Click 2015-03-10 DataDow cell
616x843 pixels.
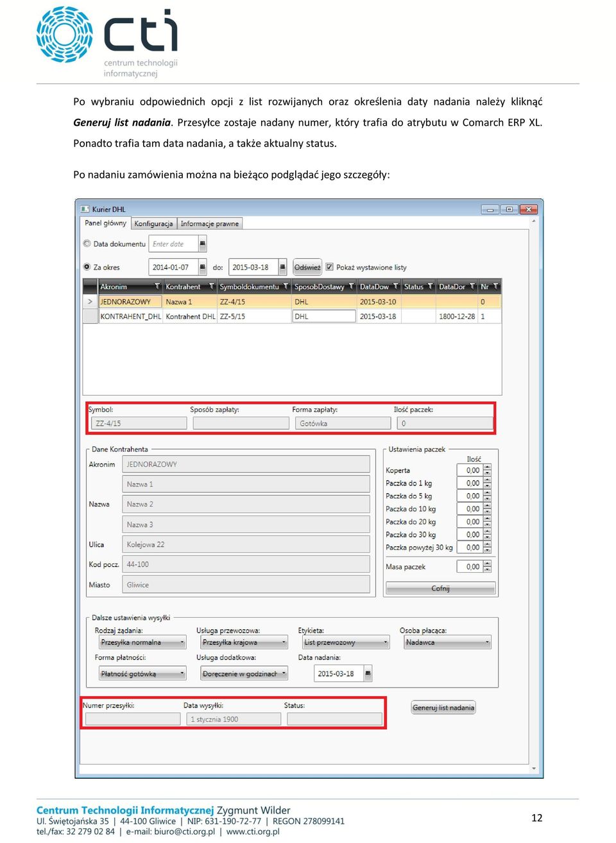(379, 302)
